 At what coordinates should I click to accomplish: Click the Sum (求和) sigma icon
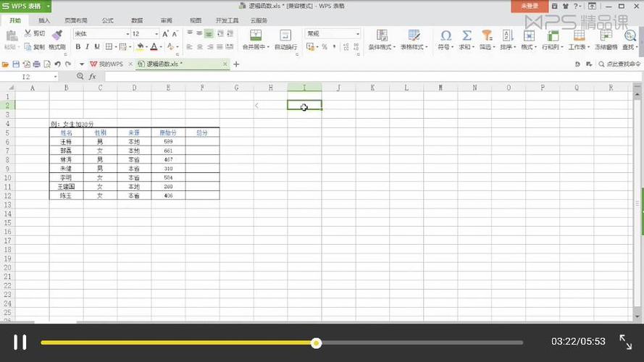[467, 35]
